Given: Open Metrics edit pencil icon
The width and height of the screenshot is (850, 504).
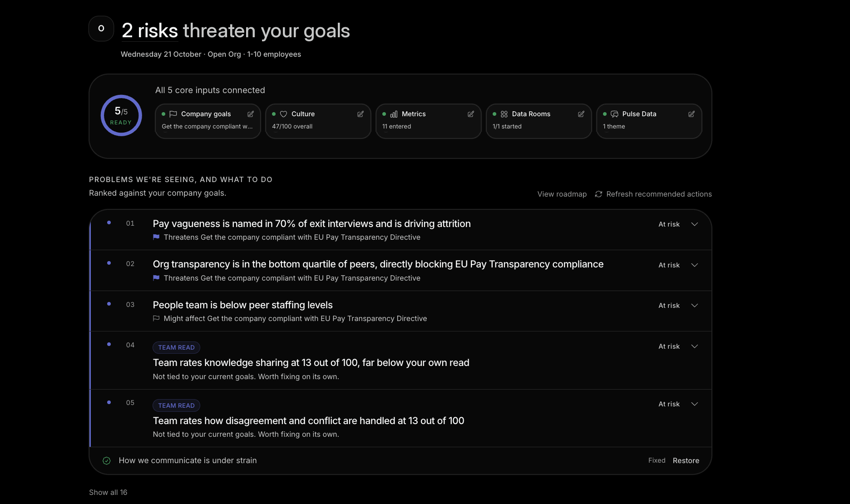Looking at the screenshot, I should 471,114.
